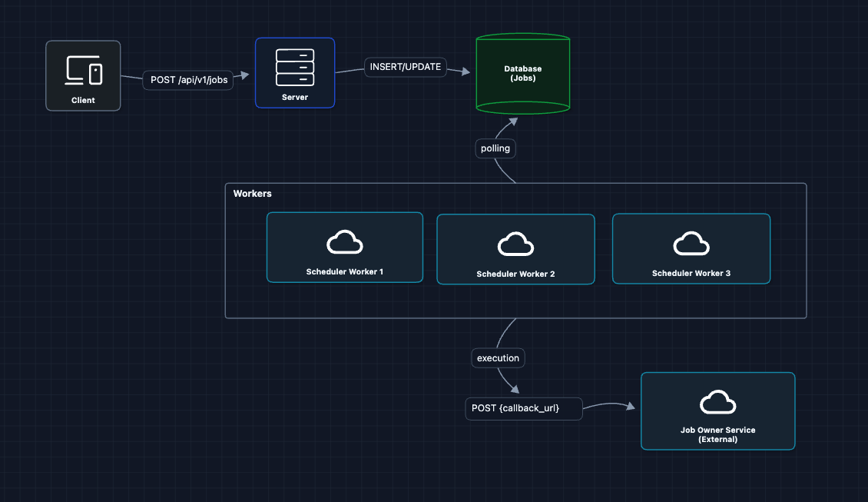Click the Job Owner Service (External) text

717,435
